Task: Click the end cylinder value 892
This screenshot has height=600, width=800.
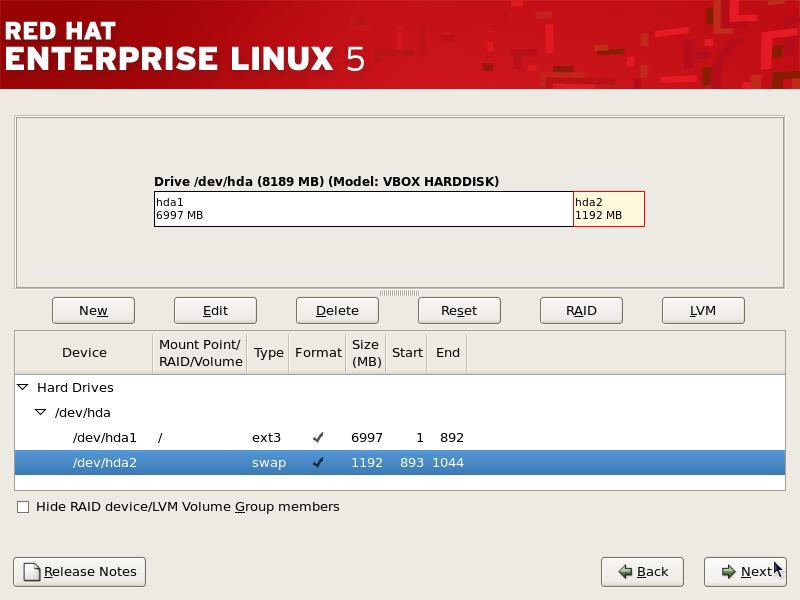Action: point(452,438)
